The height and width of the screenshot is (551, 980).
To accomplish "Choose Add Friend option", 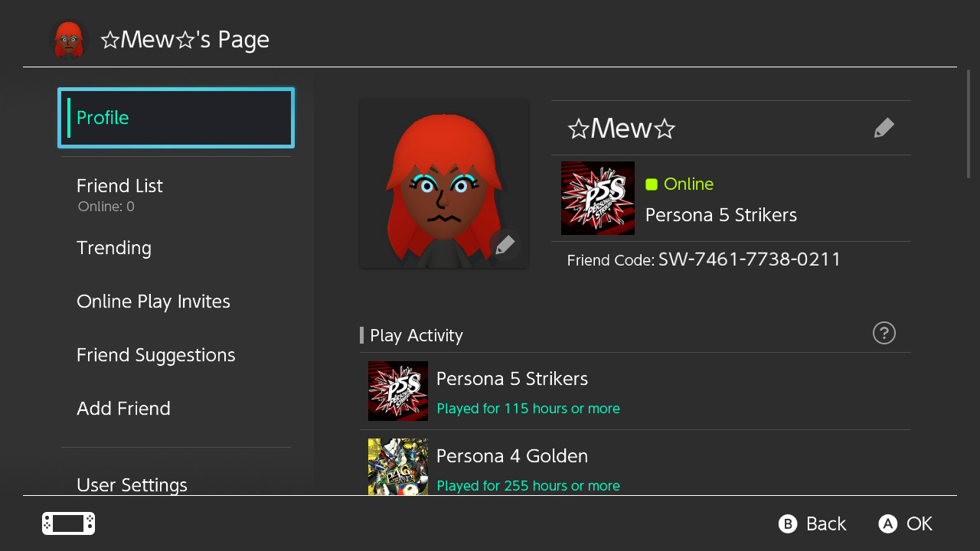I will (176, 409).
